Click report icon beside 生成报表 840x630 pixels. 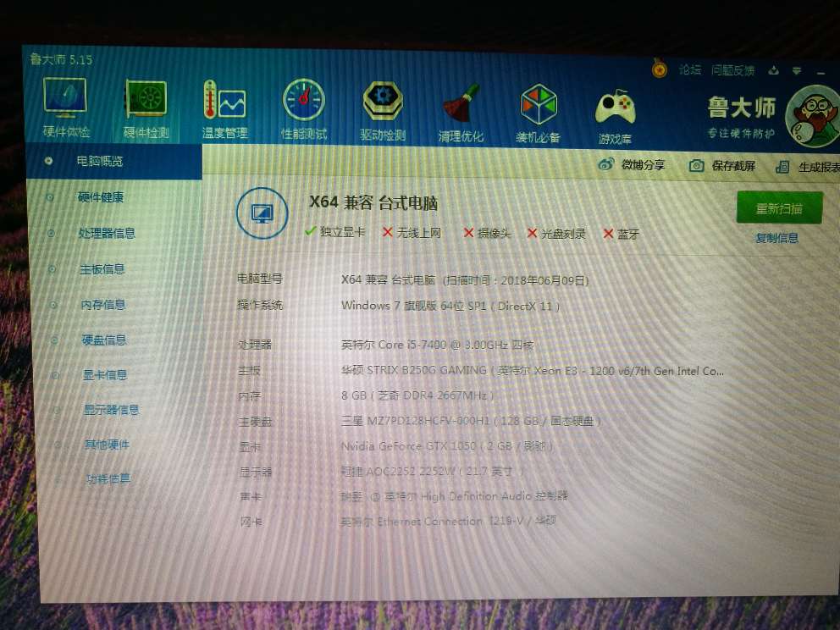pyautogui.click(x=782, y=167)
